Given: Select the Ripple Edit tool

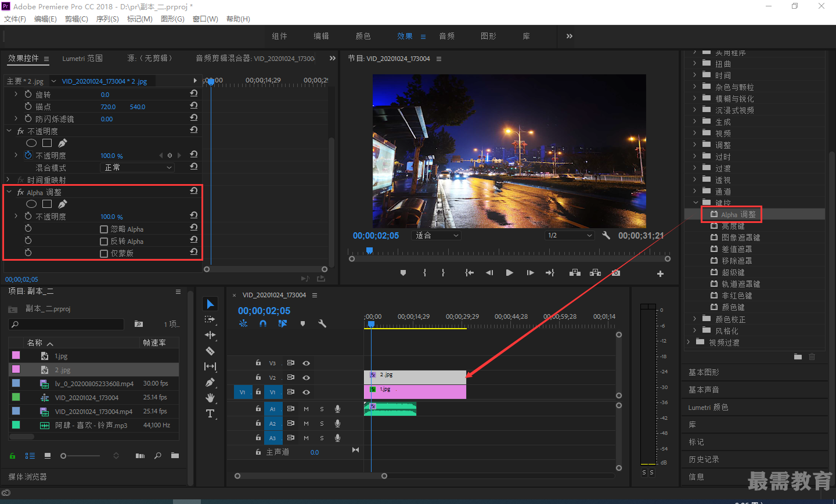Looking at the screenshot, I should [x=210, y=335].
